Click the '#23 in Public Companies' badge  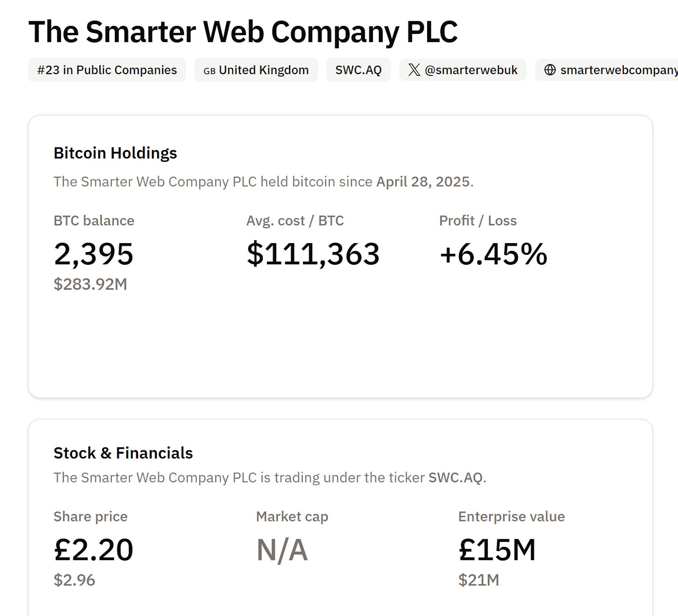coord(107,70)
